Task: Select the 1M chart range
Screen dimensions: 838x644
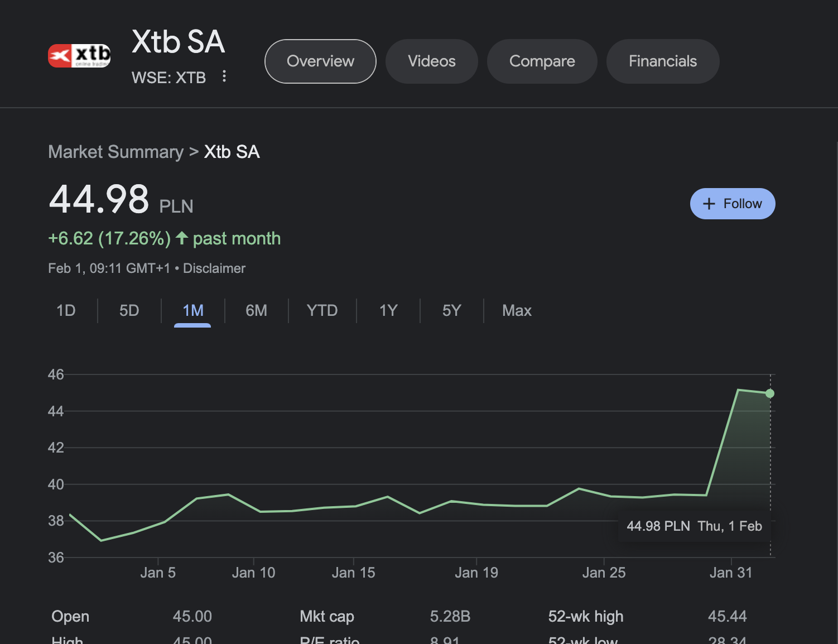Action: point(193,310)
